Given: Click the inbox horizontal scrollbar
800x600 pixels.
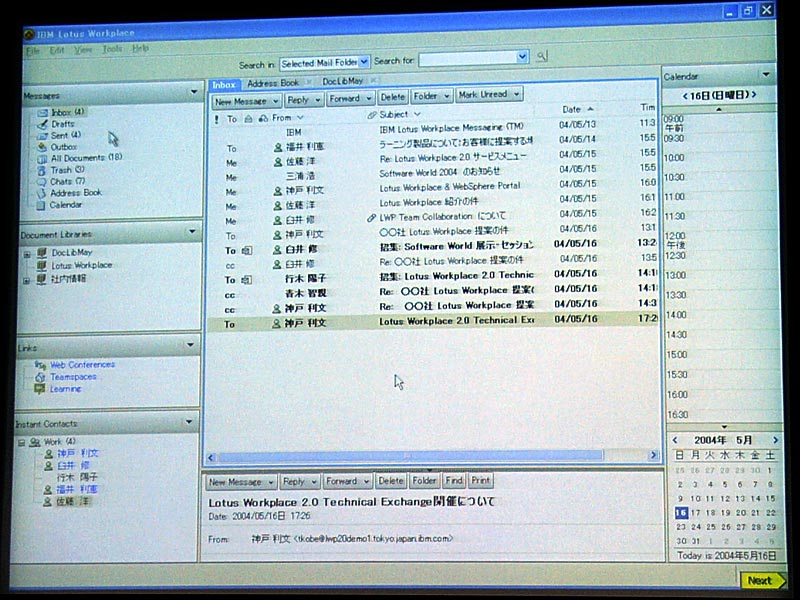Looking at the screenshot, I should coord(410,456).
